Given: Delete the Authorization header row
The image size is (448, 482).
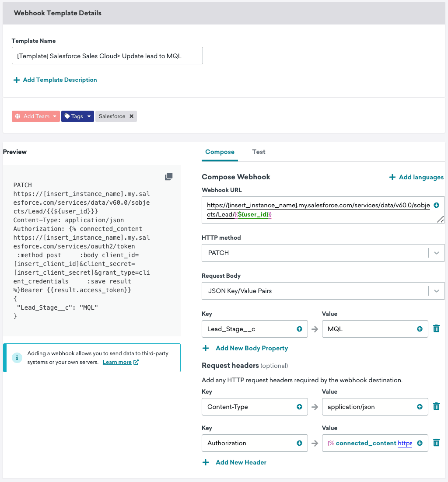Looking at the screenshot, I should coord(436,443).
